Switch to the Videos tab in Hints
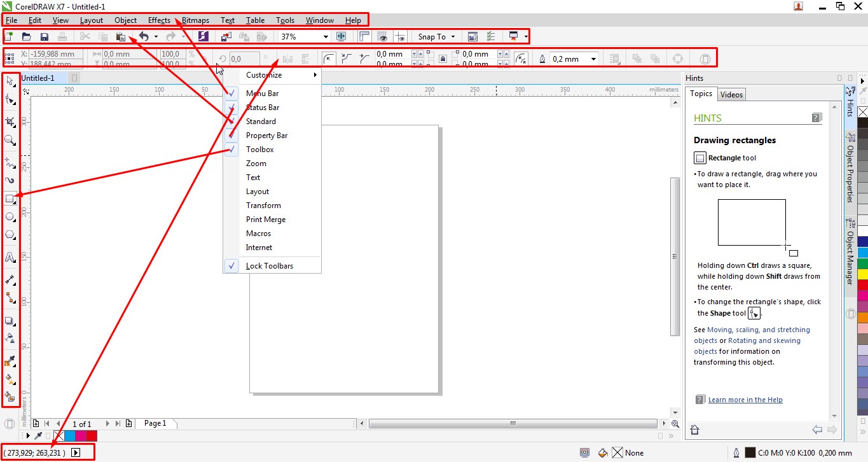 pos(731,94)
